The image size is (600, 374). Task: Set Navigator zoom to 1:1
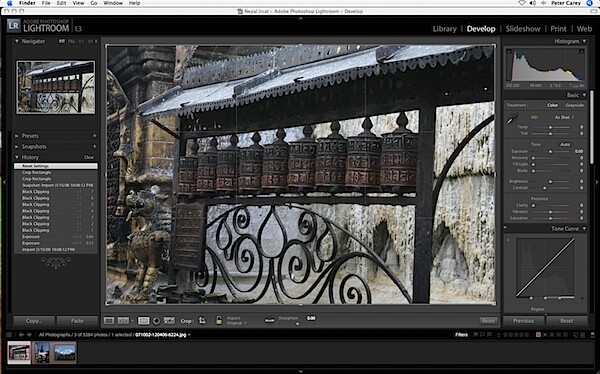pyautogui.click(x=82, y=41)
